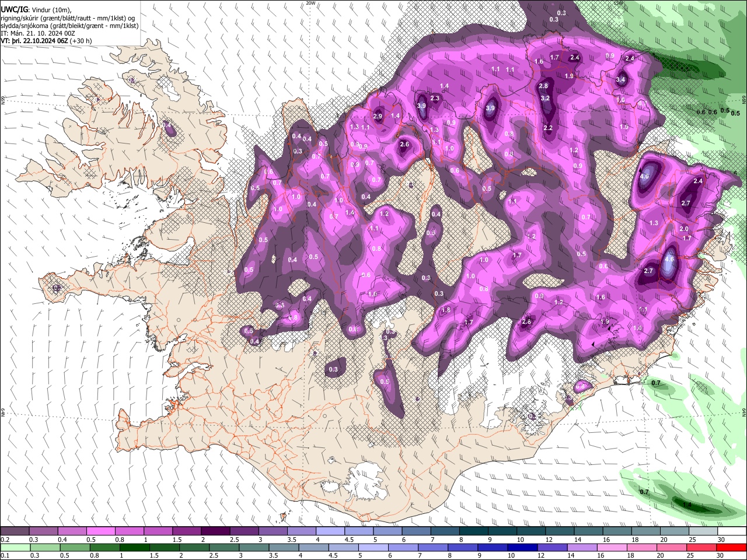Click the 4.0 snowfall value on map
This screenshot has width=747, height=560.
tap(644, 176)
